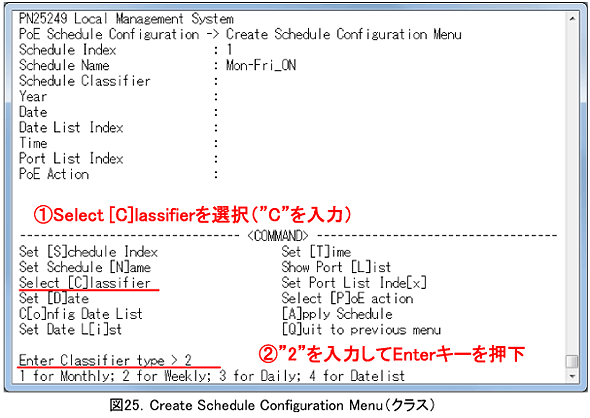Click Set Port List Inde[x] command
This screenshot has height=418, width=590.
(354, 283)
